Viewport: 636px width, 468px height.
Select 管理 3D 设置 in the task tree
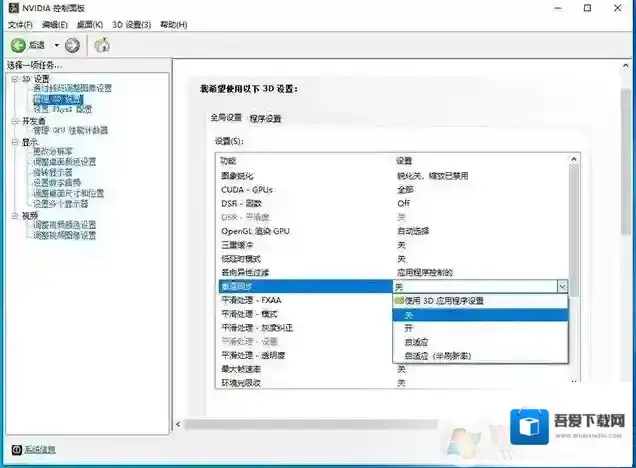coord(58,99)
